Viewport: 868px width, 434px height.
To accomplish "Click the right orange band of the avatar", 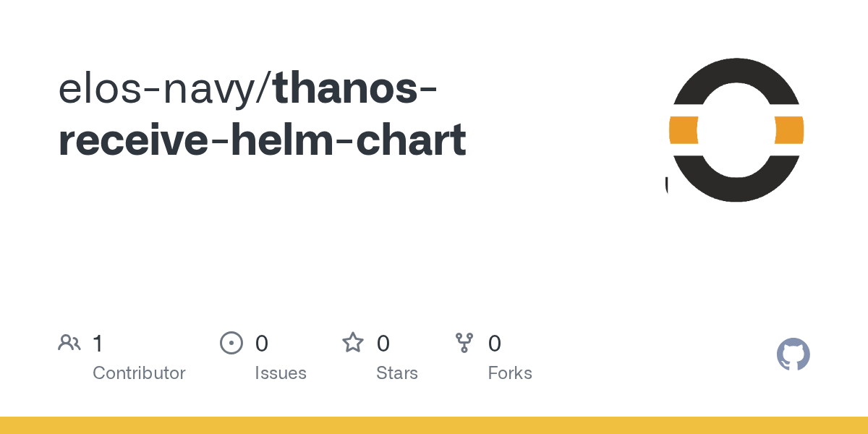I will [789, 130].
